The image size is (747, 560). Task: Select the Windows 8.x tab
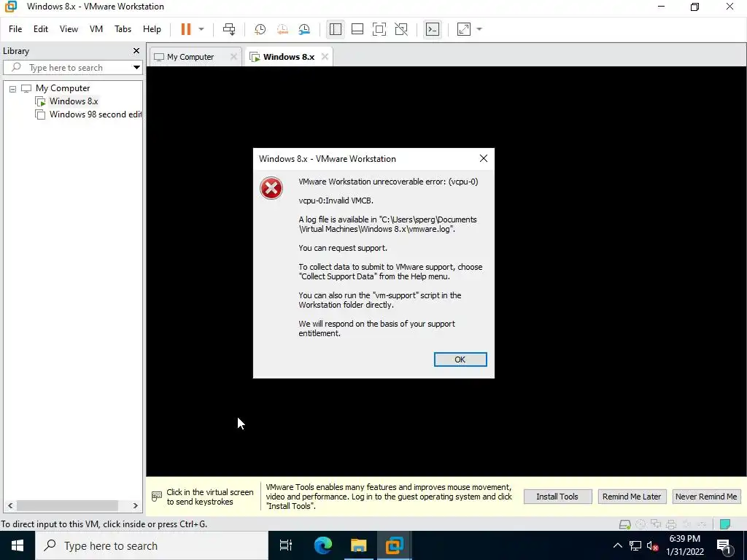tap(289, 57)
